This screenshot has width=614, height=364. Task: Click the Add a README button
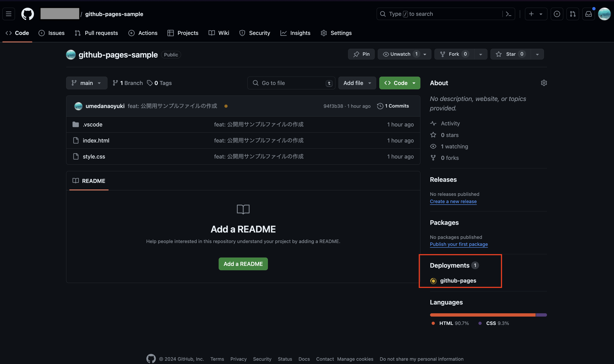click(x=243, y=264)
